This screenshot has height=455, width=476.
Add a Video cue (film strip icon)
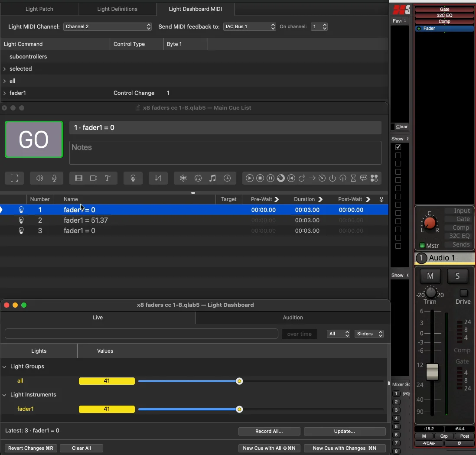[x=79, y=178]
